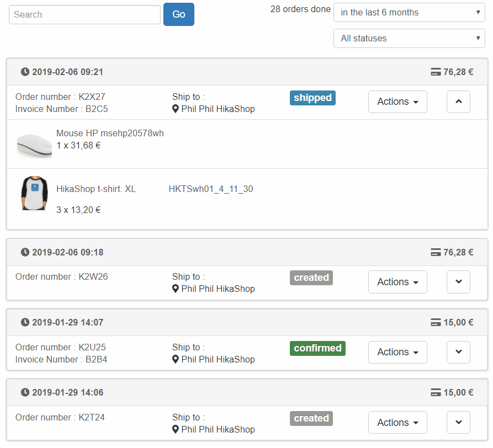This screenshot has height=448, width=493.
Task: Click 'Phil Phil HikaShop' address in order K2U25
Action: pyautogui.click(x=218, y=359)
